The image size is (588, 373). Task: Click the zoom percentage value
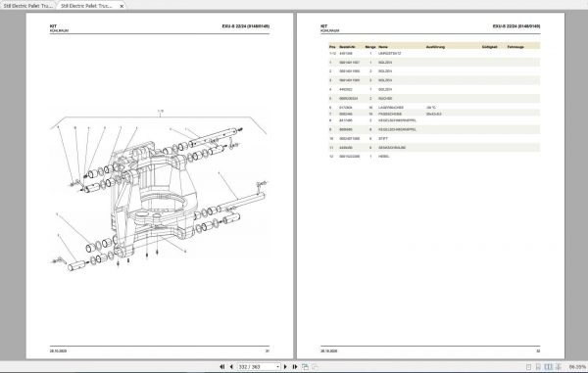click(577, 367)
